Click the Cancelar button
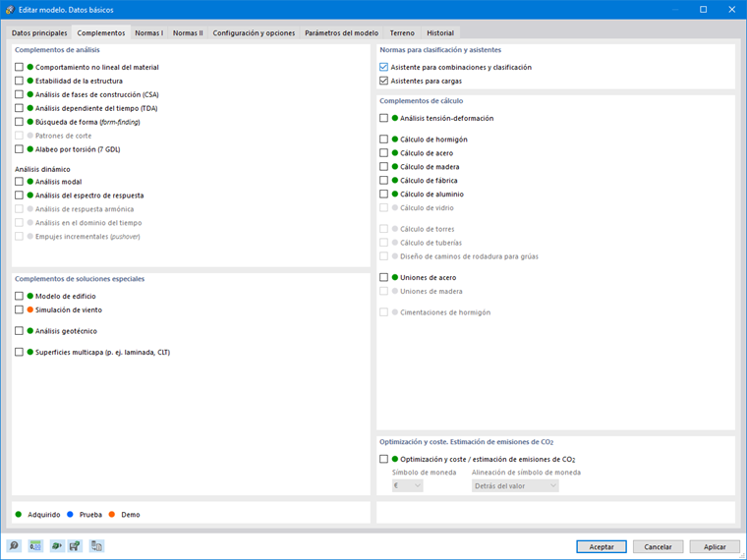The image size is (747, 560). click(x=658, y=546)
